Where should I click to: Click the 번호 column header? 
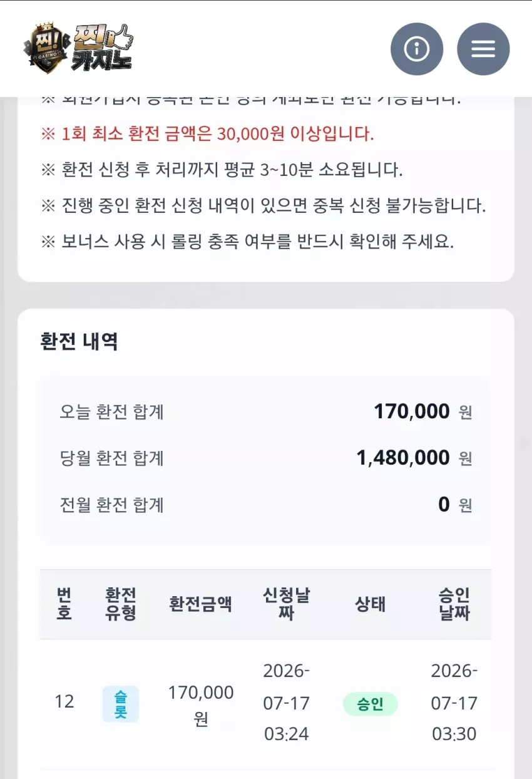pos(64,604)
